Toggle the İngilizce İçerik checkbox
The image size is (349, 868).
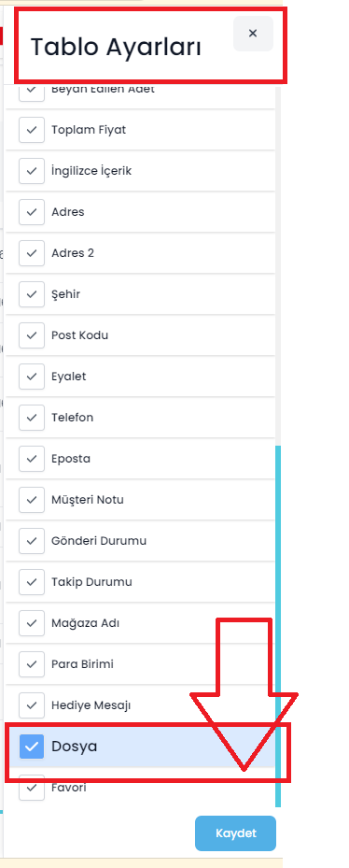32,171
